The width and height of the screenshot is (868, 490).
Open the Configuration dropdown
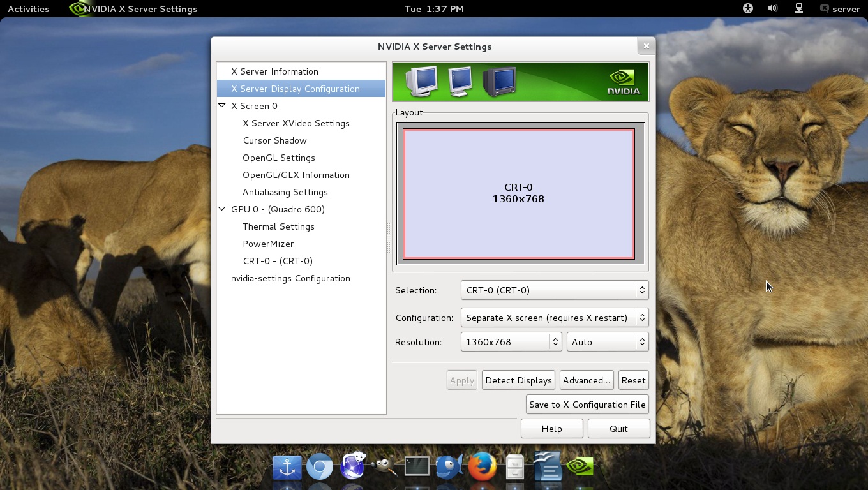pyautogui.click(x=554, y=318)
